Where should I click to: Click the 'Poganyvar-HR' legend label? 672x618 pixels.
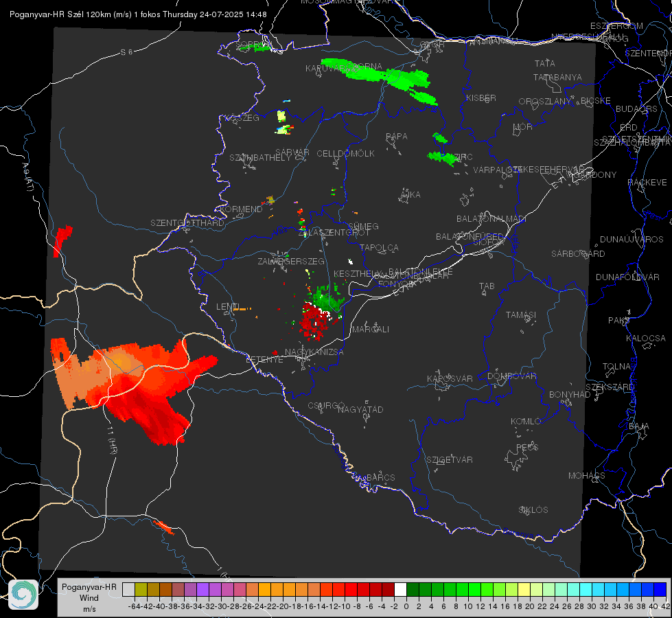click(x=89, y=586)
